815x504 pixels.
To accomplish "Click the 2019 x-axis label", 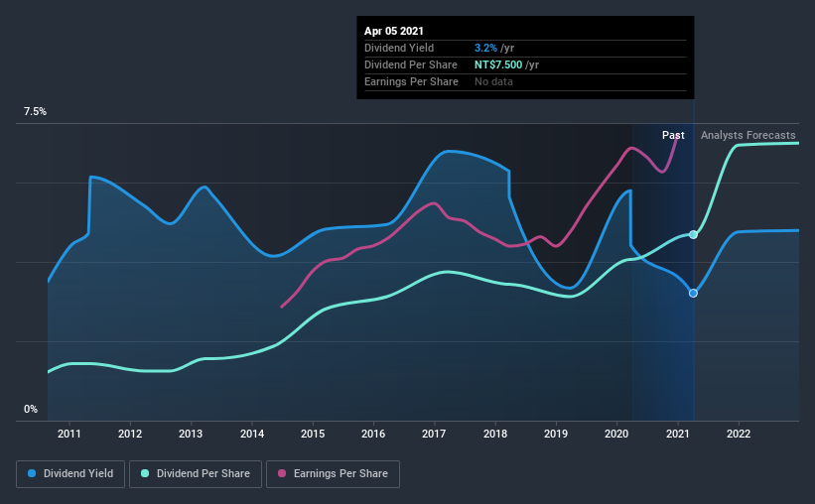I will (556, 434).
